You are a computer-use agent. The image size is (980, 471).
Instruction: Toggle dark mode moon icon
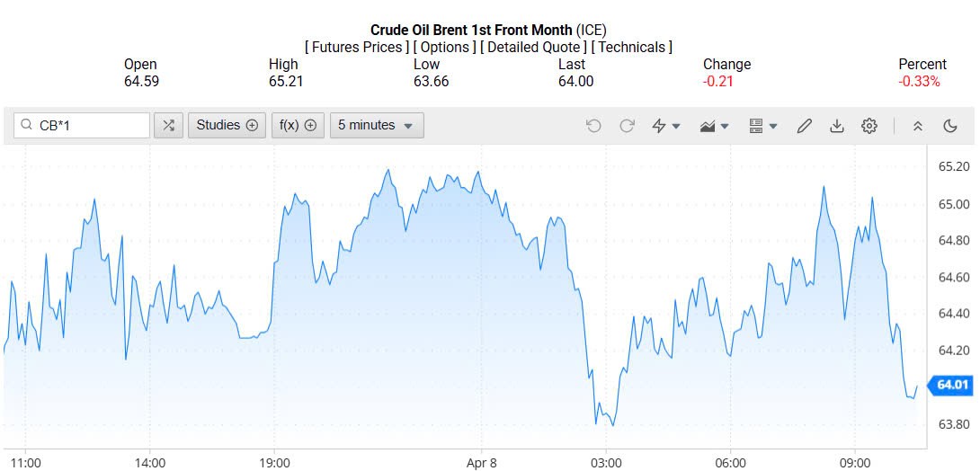point(950,126)
